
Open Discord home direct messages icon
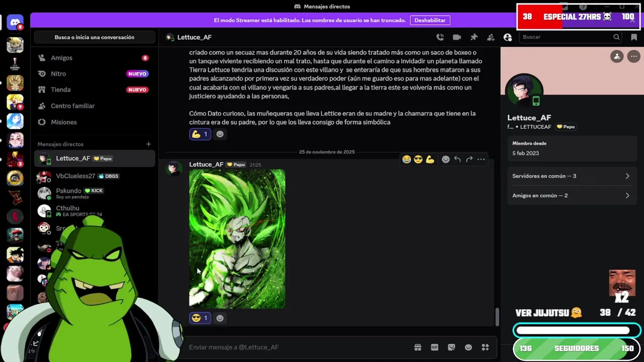tap(15, 23)
